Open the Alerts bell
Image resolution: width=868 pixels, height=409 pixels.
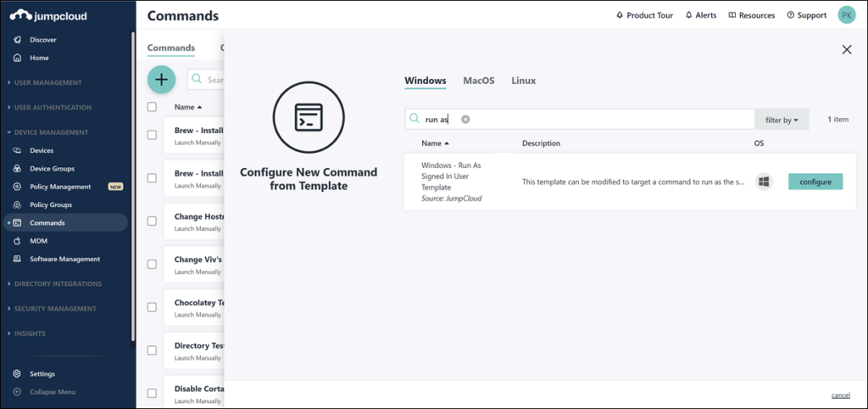pyautogui.click(x=700, y=15)
